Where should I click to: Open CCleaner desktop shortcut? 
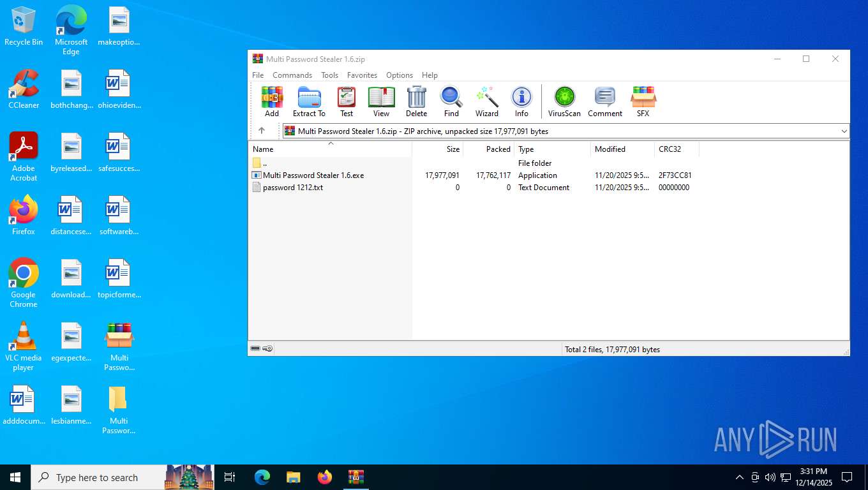tap(24, 89)
